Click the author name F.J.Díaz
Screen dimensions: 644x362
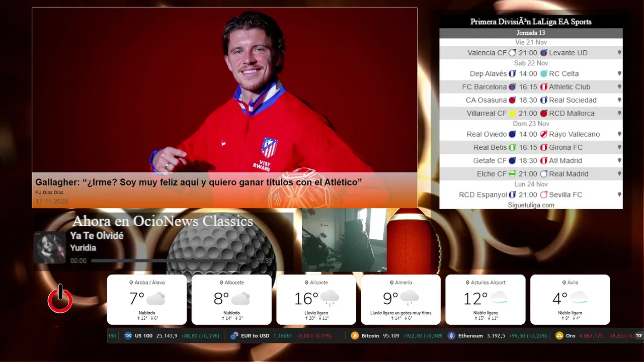49,193
